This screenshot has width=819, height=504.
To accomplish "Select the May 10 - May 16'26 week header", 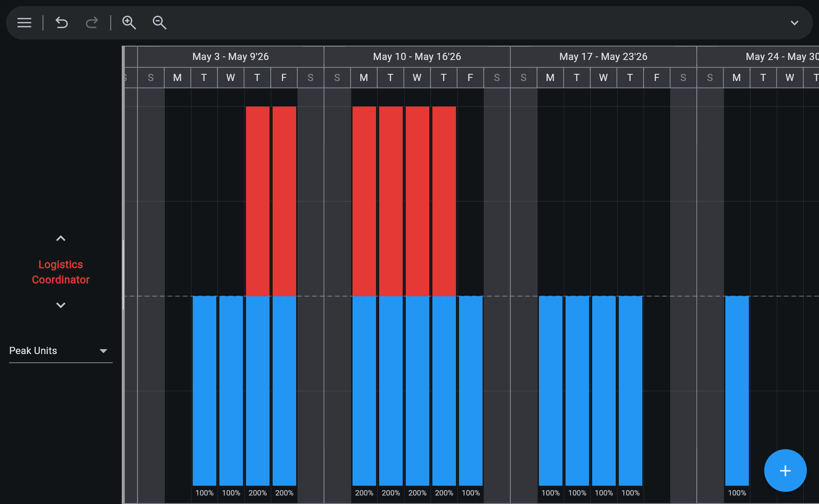I will [417, 56].
